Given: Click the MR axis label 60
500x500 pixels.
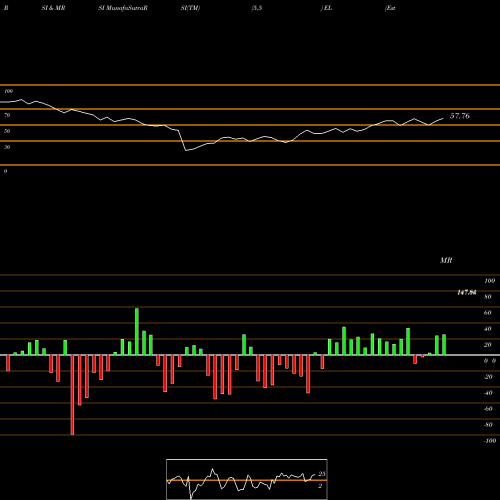Looking at the screenshot, I should tap(488, 313).
